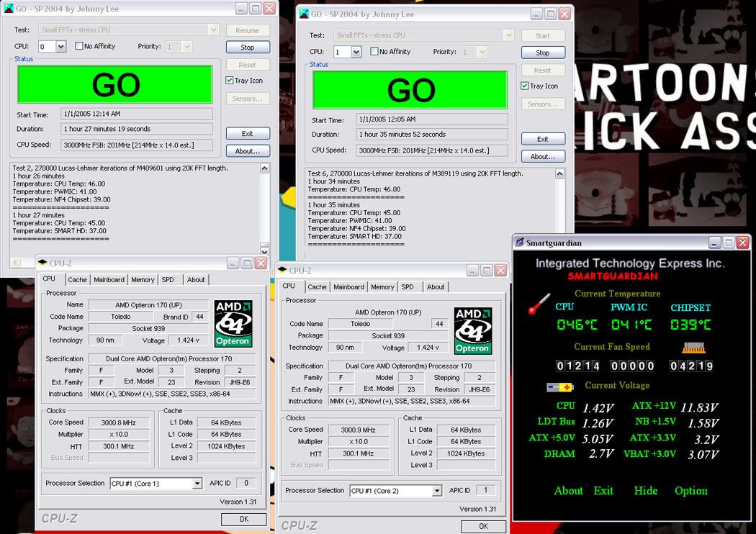756x534 pixels.
Task: Open the SPD tab in the Core 2 CPU-Z window
Action: pyautogui.click(x=408, y=286)
